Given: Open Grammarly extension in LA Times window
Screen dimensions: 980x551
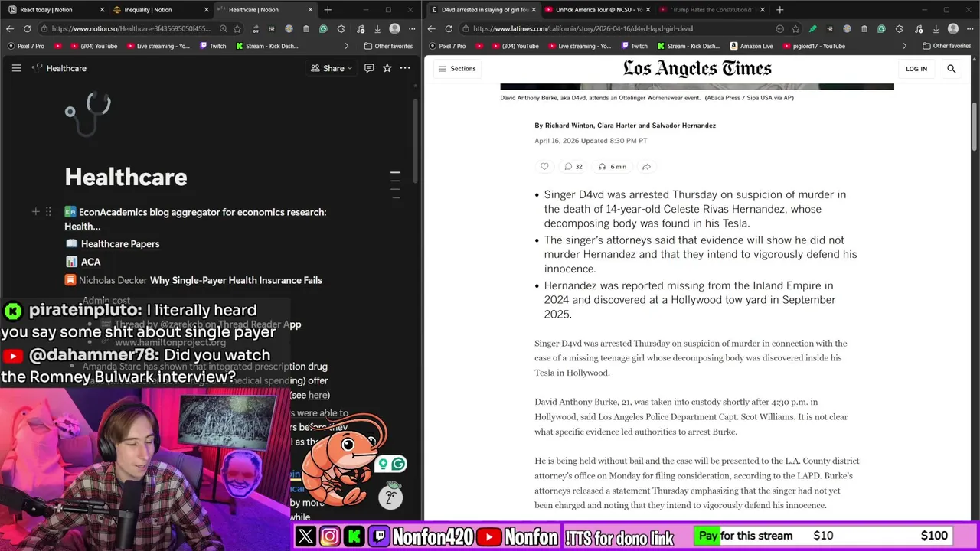Looking at the screenshot, I should pyautogui.click(x=881, y=28).
